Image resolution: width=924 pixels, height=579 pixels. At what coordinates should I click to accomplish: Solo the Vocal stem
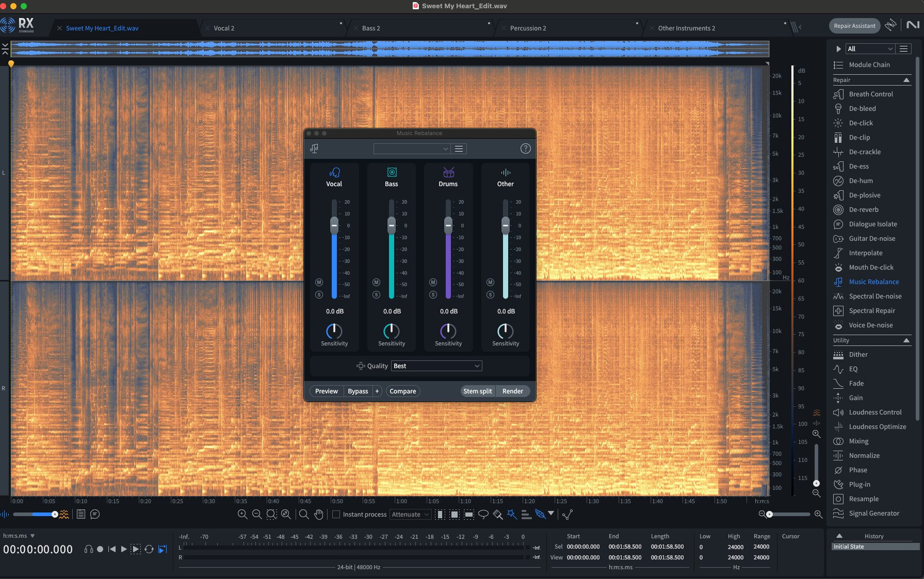point(319,295)
